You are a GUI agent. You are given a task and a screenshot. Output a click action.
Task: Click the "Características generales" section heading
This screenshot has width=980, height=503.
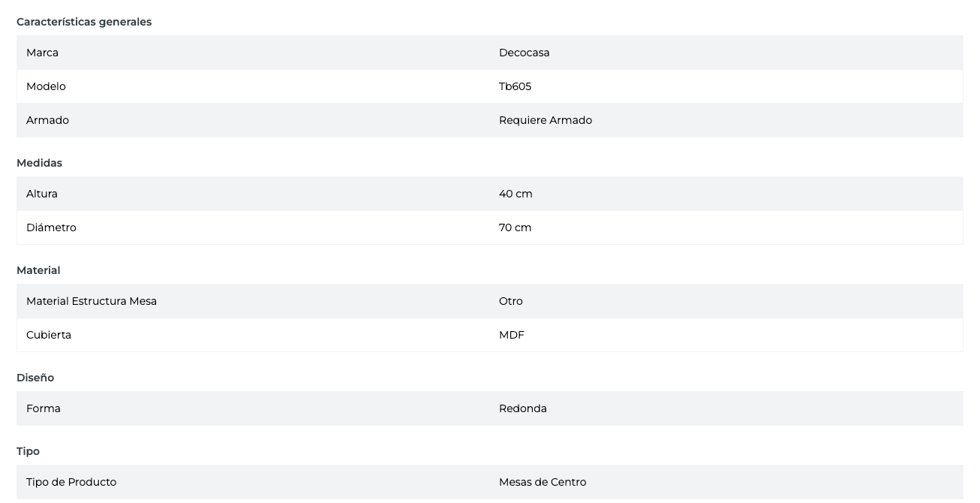84,22
